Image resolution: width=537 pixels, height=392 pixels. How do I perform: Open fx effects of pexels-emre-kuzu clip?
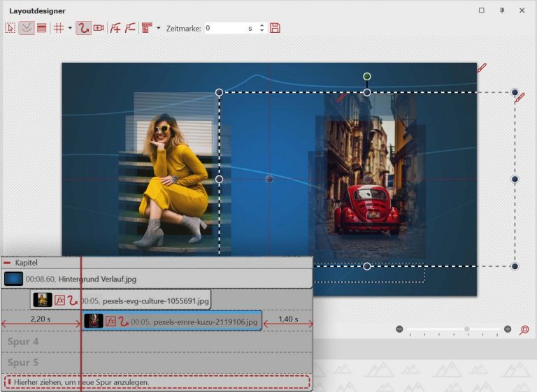110,321
